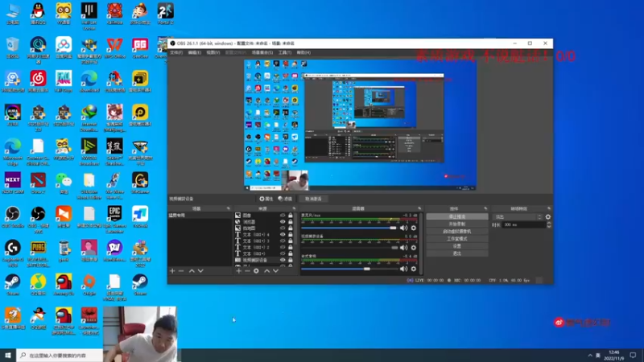
Task: Mute the 视频捕获设备 mixer channel speaker
Action: click(404, 248)
